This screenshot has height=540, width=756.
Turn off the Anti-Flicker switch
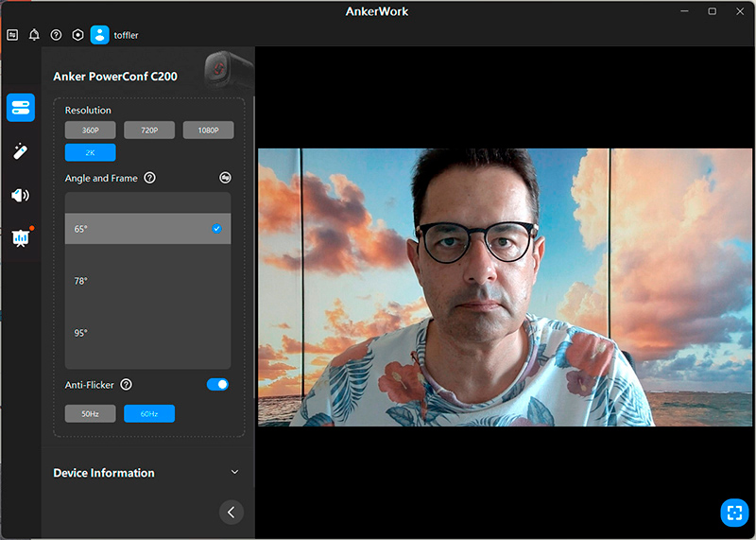tap(217, 384)
